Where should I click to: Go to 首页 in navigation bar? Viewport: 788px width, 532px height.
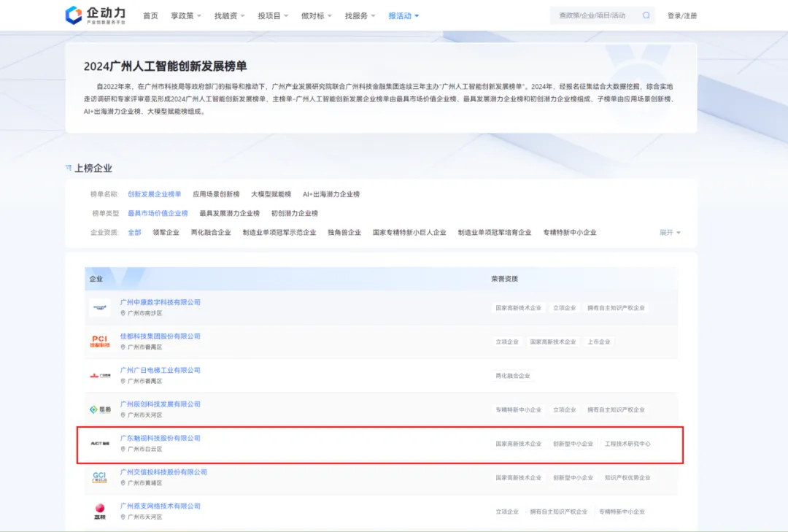[150, 15]
